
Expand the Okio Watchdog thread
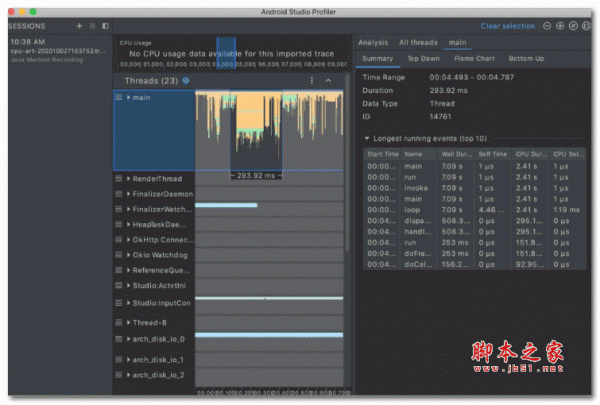(x=129, y=255)
